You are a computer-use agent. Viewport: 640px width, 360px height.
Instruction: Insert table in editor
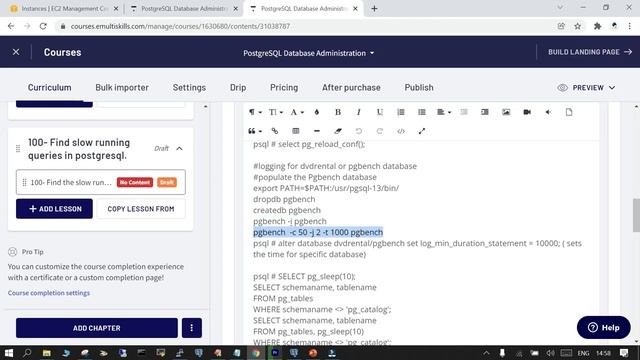coord(296,131)
